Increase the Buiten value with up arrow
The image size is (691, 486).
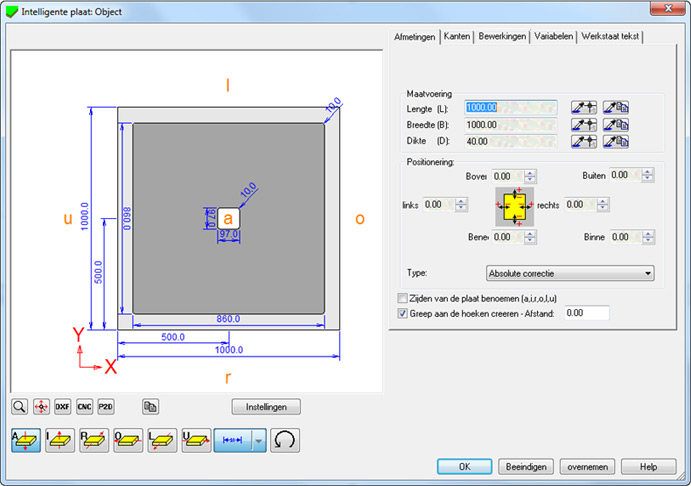[647, 172]
